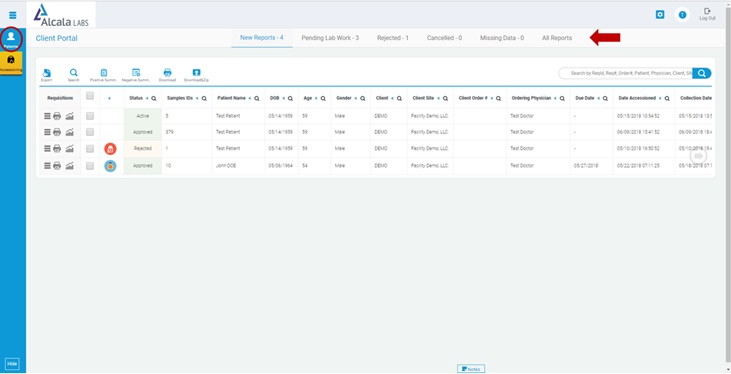Click the Download&Zip toolbar icon
The image size is (731, 374).
point(196,75)
